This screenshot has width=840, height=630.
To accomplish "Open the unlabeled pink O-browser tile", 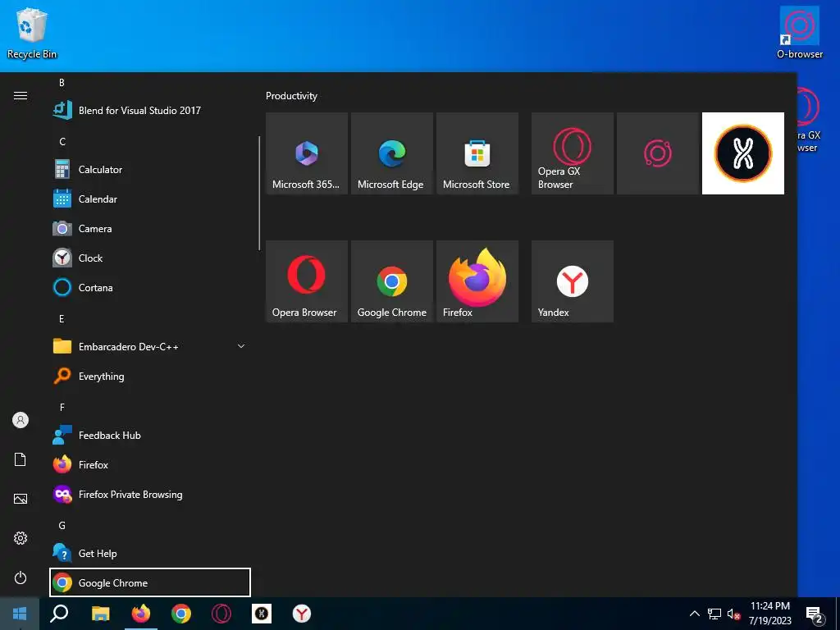I will 658,153.
